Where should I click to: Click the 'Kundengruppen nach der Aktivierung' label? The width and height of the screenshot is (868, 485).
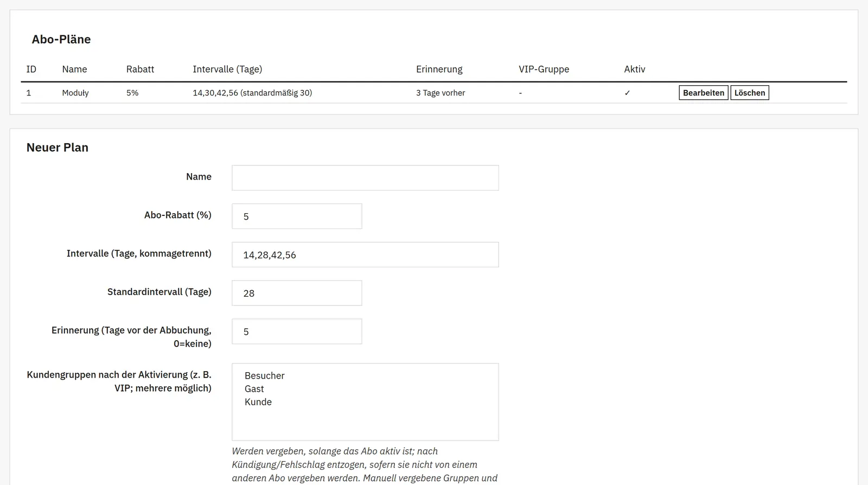119,381
